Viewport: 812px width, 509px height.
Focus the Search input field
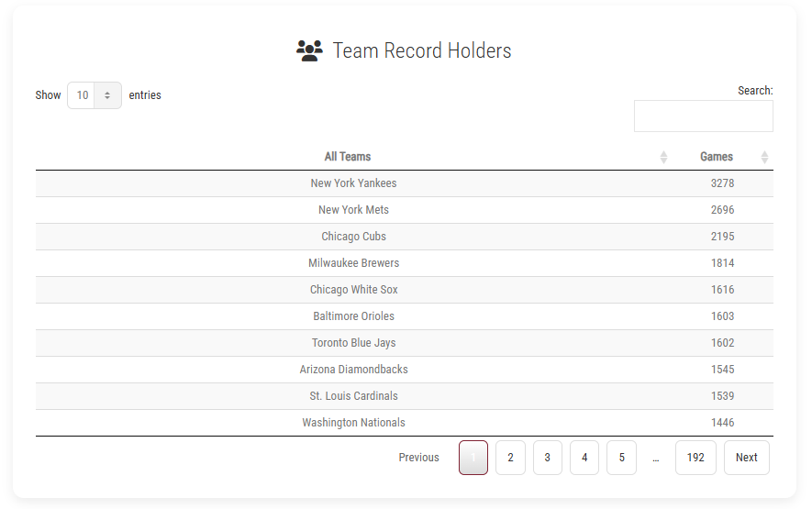point(703,116)
